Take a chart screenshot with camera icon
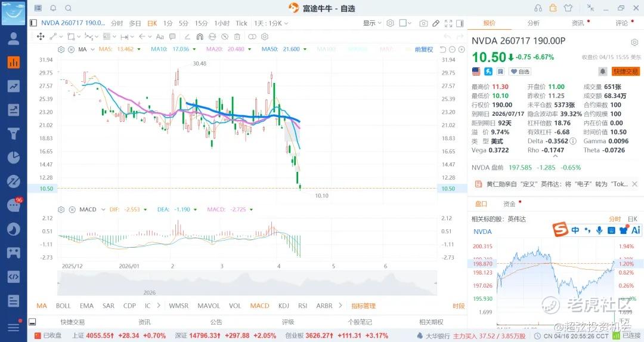The width and height of the screenshot is (644, 342). [423, 23]
